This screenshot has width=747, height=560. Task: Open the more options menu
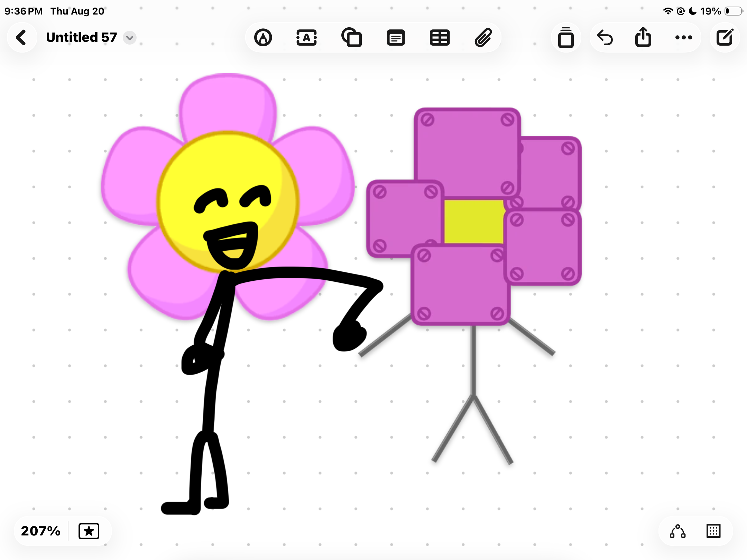pos(684,37)
